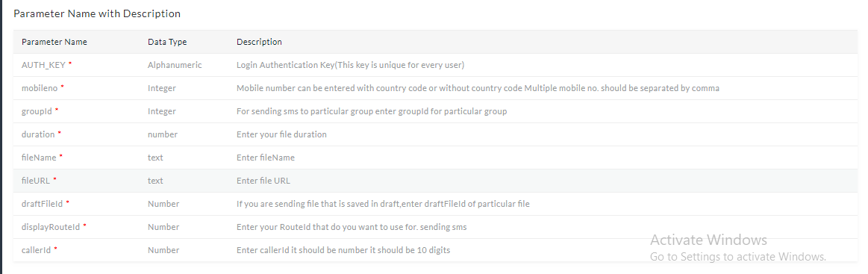Click the Enter file URL description

[x=263, y=181]
